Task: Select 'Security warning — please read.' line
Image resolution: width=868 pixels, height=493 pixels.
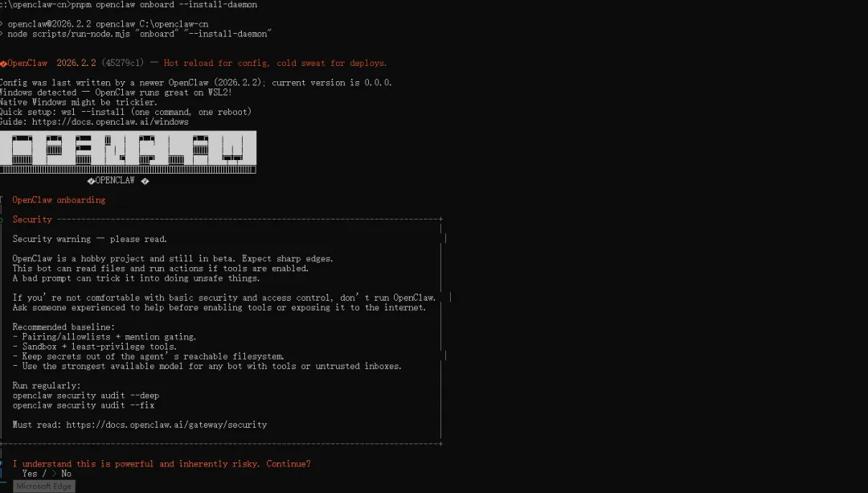Action: point(90,240)
